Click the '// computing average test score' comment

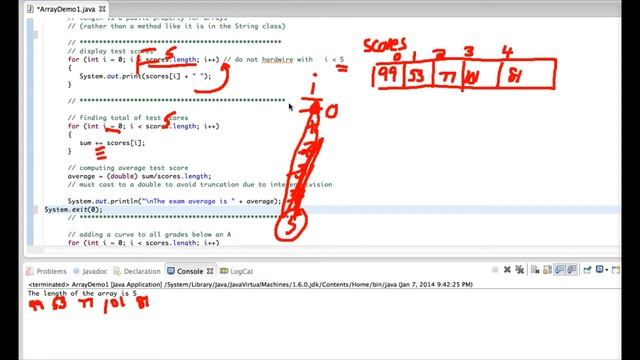click(128, 168)
